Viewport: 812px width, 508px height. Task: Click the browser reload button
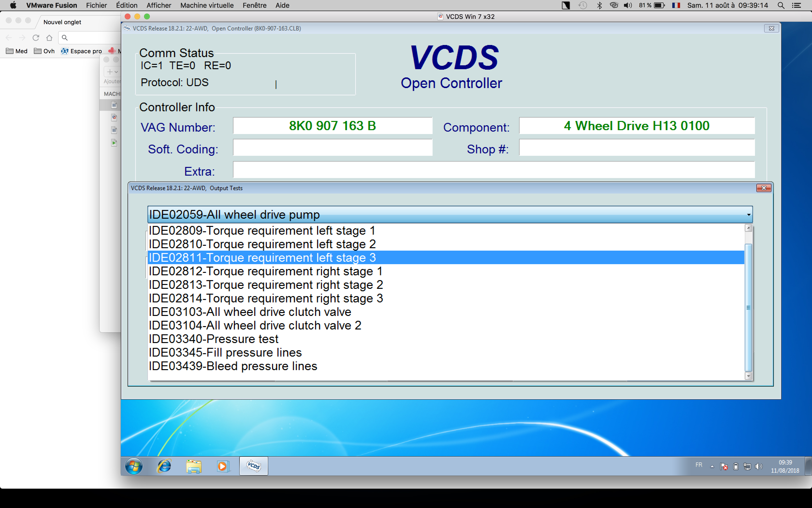click(36, 38)
